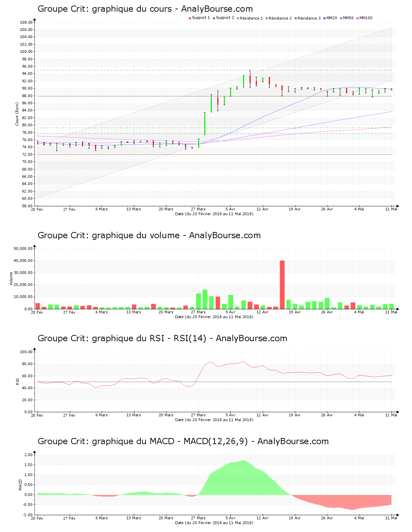Click the date range caption under volume chart
Screen dimensions: 412x532
coord(214,317)
